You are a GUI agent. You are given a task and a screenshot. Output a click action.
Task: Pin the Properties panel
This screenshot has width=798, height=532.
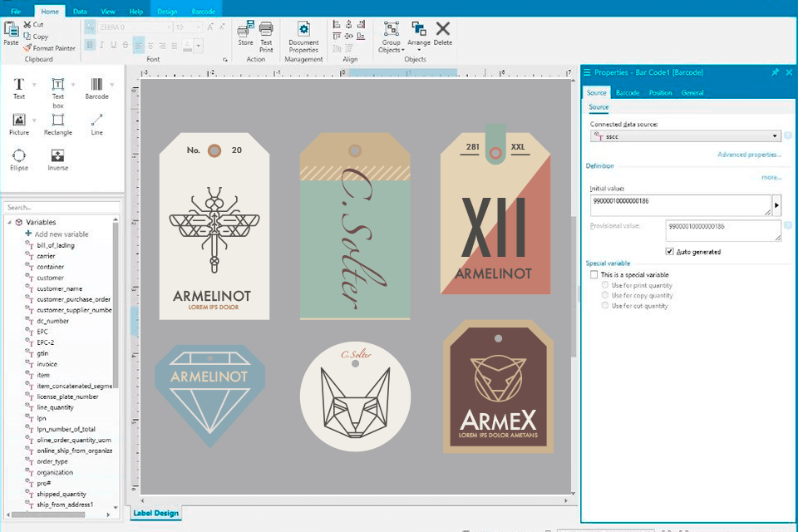point(775,72)
